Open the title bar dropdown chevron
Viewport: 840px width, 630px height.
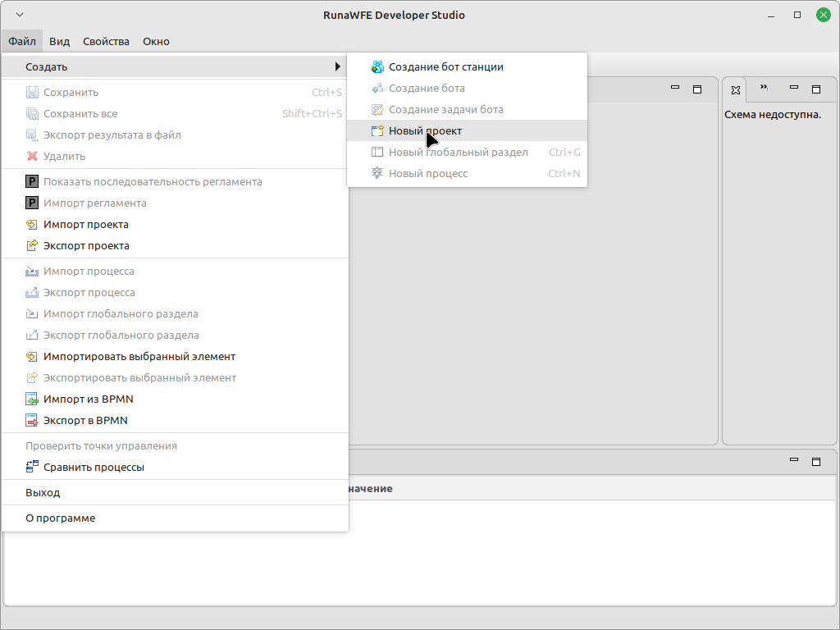pyautogui.click(x=20, y=15)
